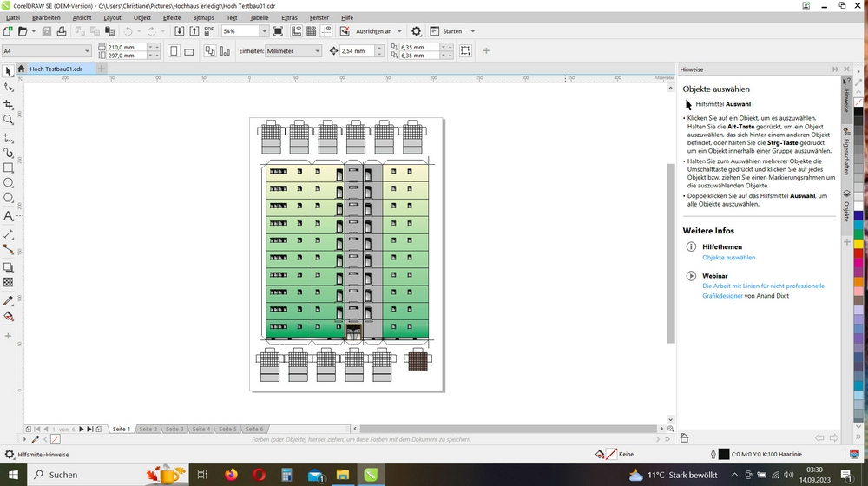Select the Zoom magnifier tool
This screenshot has width=868, height=486.
pyautogui.click(x=9, y=120)
